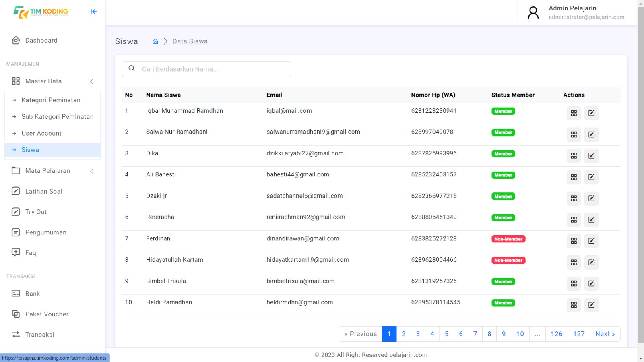Go to pagination page 5
Image resolution: width=644 pixels, height=362 pixels.
pyautogui.click(x=447, y=334)
